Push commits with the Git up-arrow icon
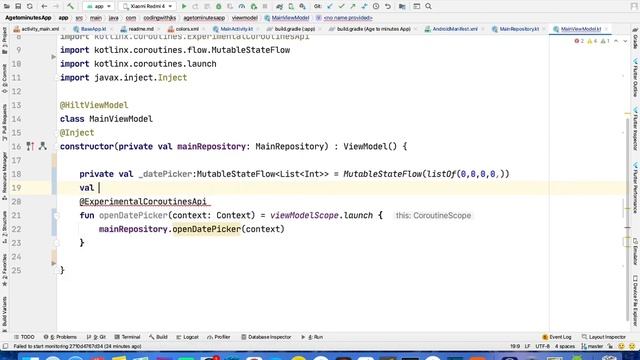 tap(353, 7)
